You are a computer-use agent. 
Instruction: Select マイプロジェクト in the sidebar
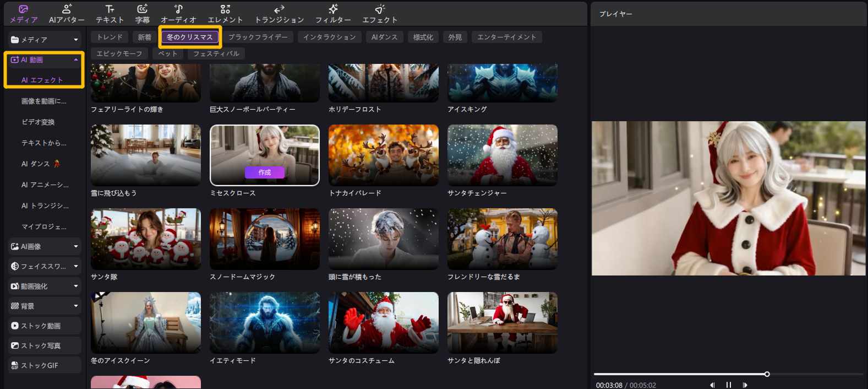[44, 226]
